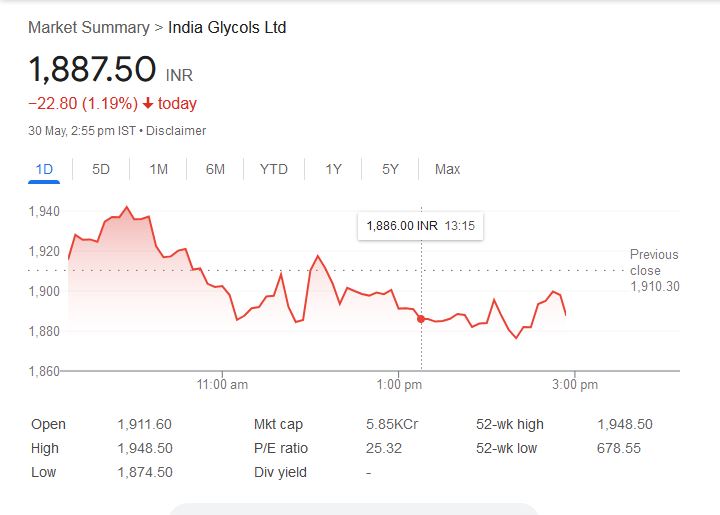Image resolution: width=720 pixels, height=515 pixels.
Task: Open the Disclaimer link
Action: coord(176,131)
